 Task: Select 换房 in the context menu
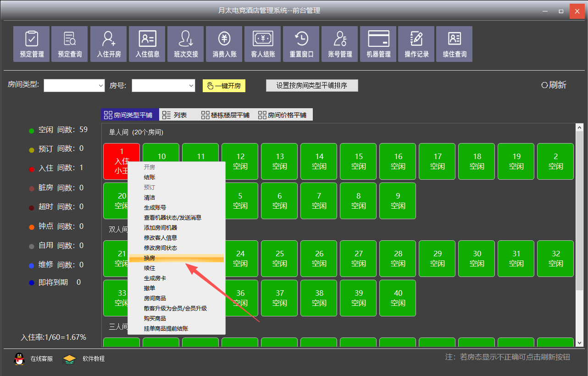177,258
